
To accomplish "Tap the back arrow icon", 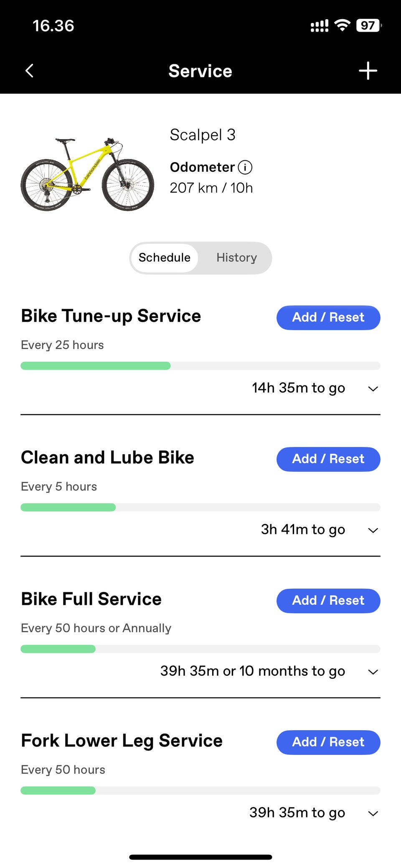I will tap(29, 71).
